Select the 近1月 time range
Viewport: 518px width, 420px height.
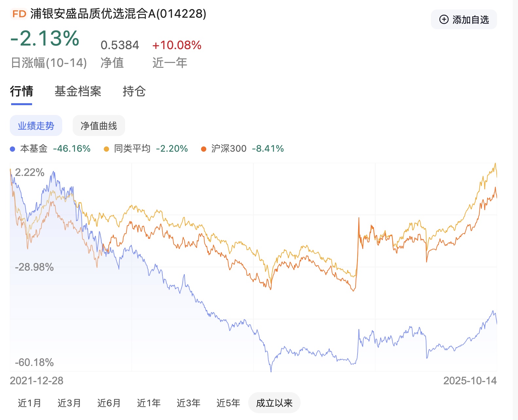click(29, 403)
